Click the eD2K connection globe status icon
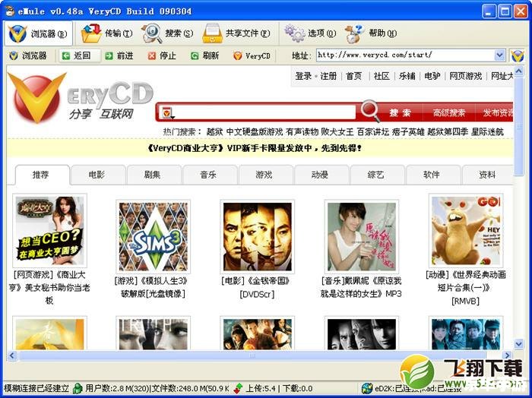Viewport: 532px width, 398px height. pos(367,388)
